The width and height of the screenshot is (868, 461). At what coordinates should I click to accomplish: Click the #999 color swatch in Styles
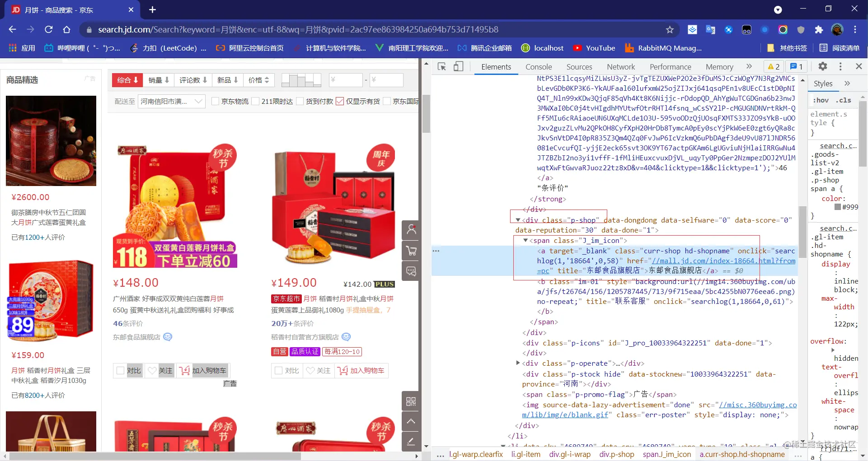tap(838, 207)
